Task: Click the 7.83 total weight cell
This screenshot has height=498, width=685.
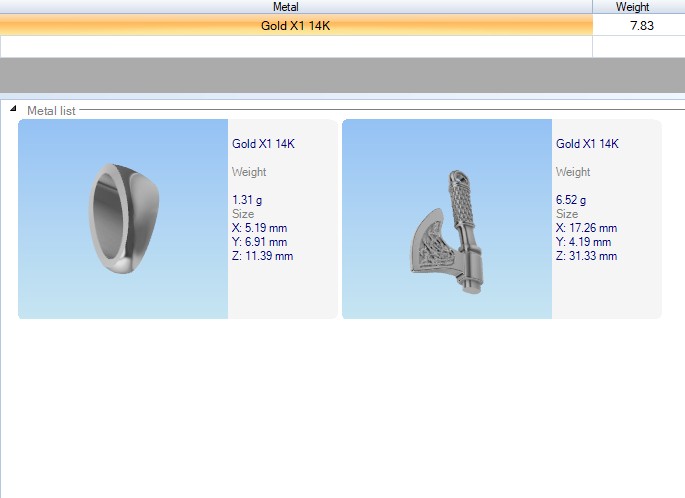Action: click(x=641, y=26)
